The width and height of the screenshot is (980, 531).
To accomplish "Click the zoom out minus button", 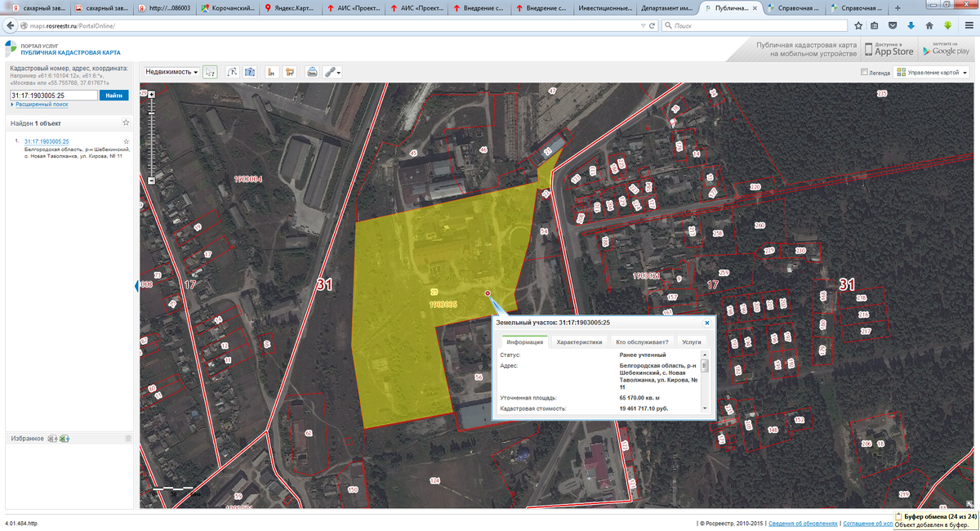I will click(x=151, y=180).
